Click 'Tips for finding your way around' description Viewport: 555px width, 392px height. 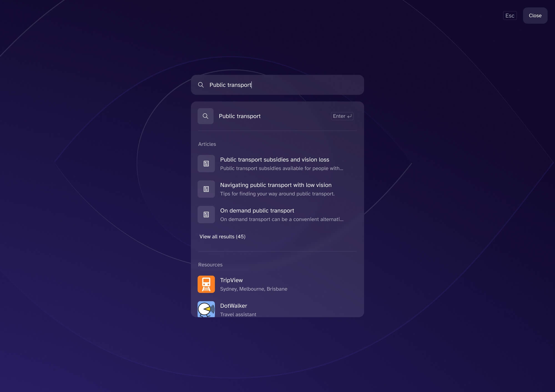click(x=277, y=194)
